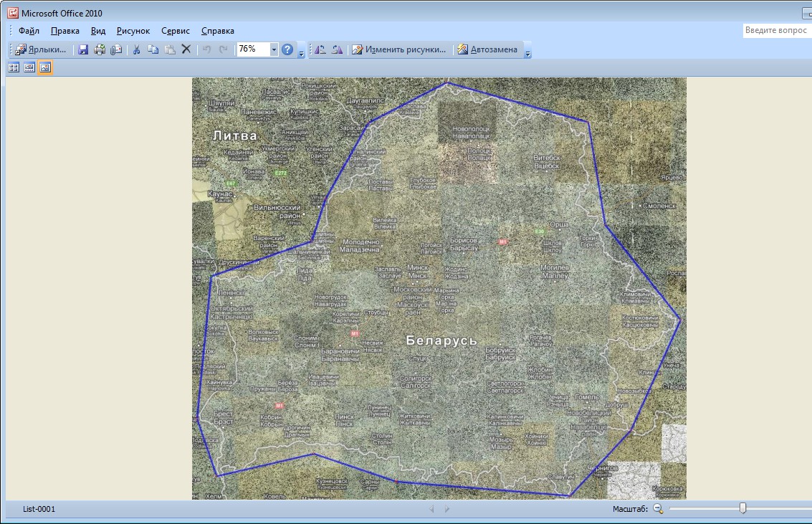This screenshot has width=812, height=524.
Task: Click the Copy icon in toolbar
Action: click(x=153, y=49)
